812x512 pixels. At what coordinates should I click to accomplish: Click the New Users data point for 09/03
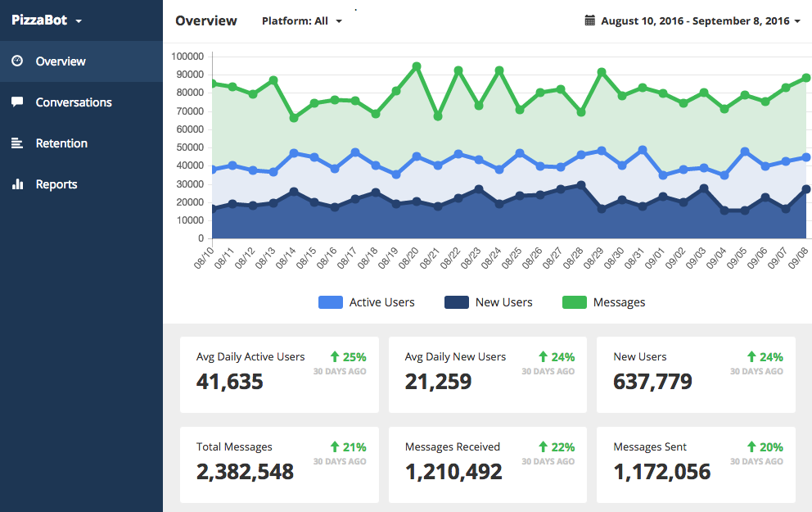[704, 188]
